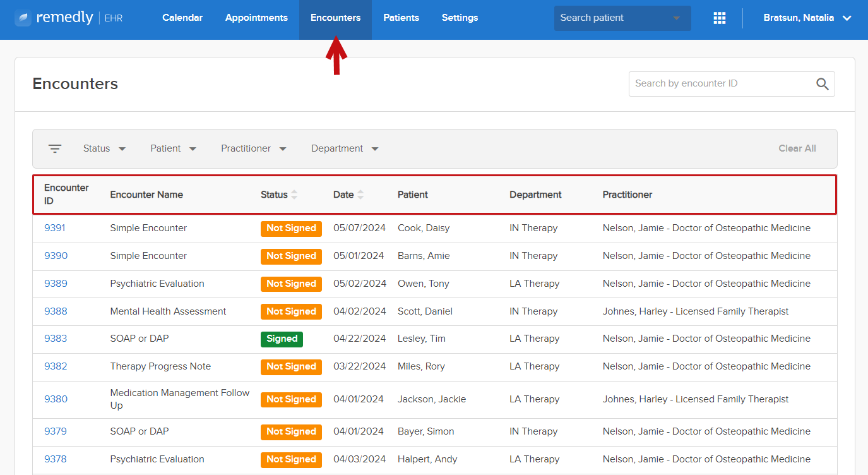
Task: Click the Encounter ID column header
Action: [66, 195]
